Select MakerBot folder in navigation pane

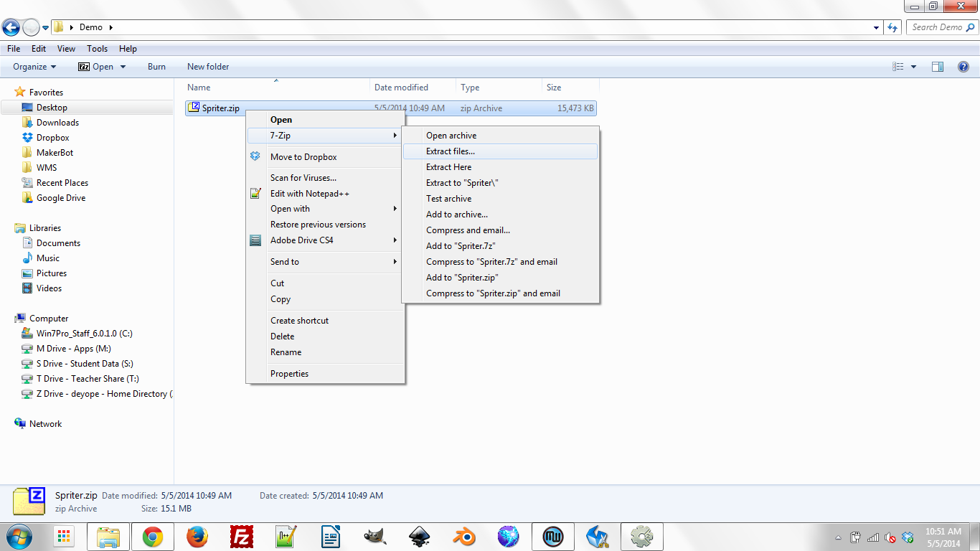coord(55,153)
